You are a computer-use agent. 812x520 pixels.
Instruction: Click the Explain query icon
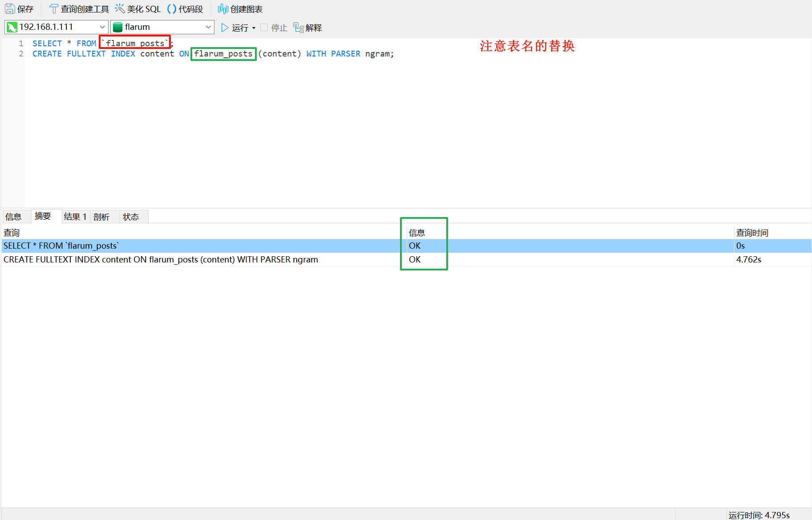(298, 28)
